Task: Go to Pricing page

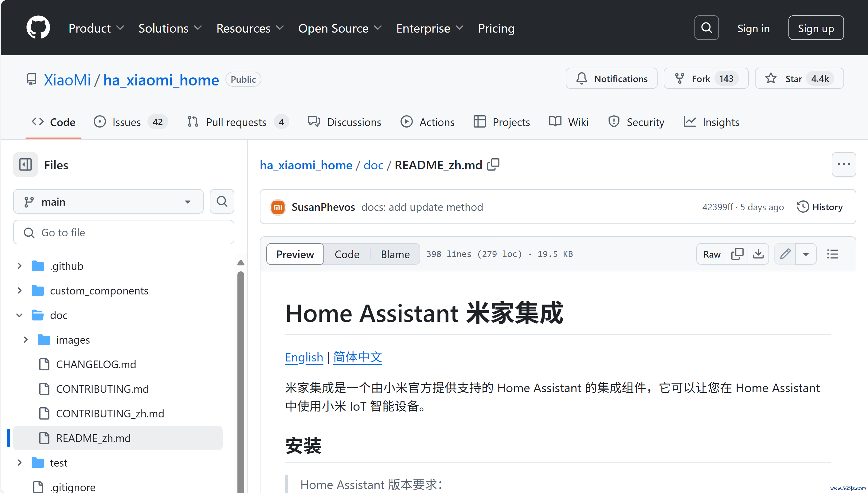Action: 496,28
